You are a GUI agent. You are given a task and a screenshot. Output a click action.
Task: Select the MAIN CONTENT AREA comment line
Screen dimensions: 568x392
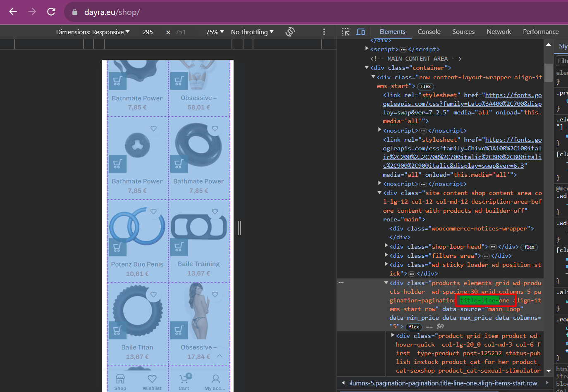[416, 59]
